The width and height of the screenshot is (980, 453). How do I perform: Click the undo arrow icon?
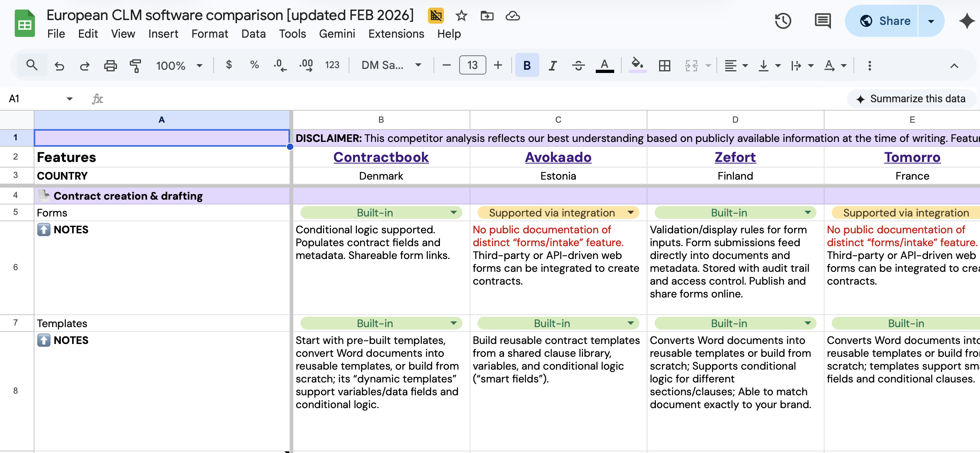pyautogui.click(x=59, y=65)
